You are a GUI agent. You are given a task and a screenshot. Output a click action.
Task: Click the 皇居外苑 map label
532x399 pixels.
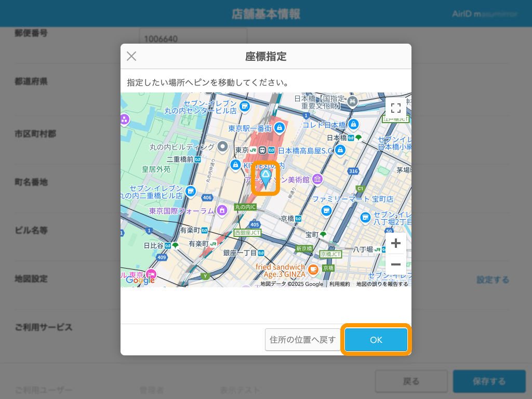pos(156,169)
